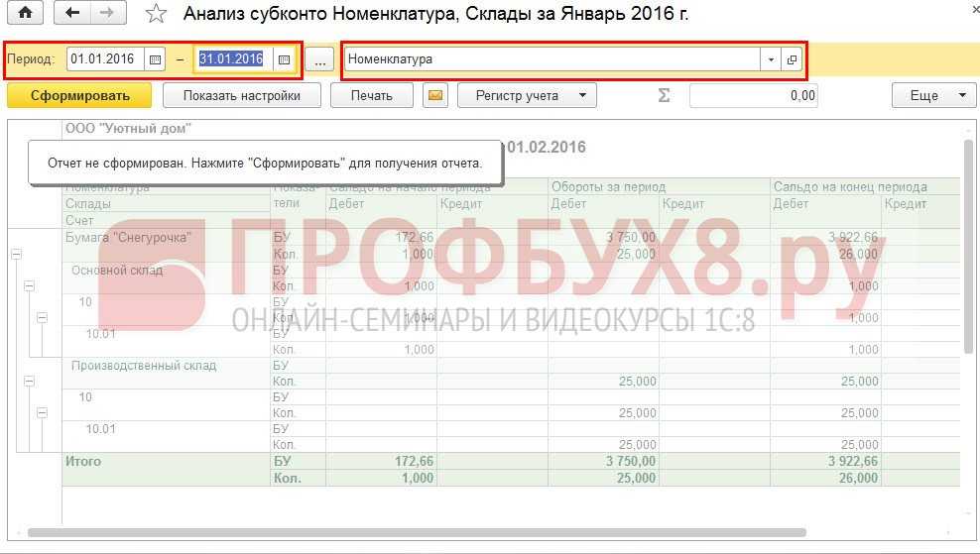Select the Основной склад row label
The image size is (980, 554).
[117, 271]
